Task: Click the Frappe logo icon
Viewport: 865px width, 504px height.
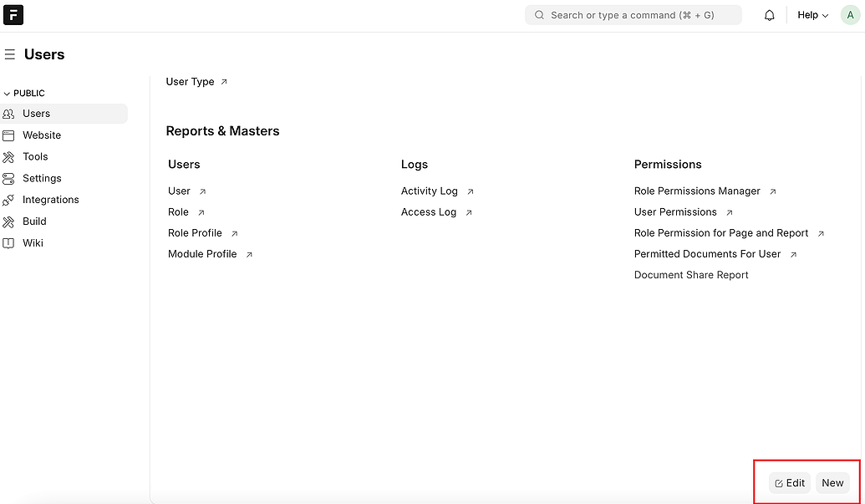Action: point(13,15)
